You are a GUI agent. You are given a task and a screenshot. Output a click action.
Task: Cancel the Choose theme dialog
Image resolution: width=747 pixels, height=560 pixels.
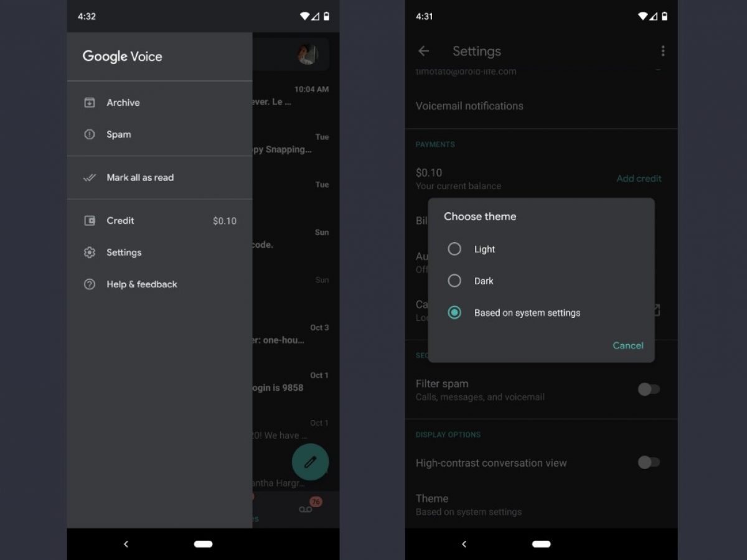pyautogui.click(x=628, y=345)
